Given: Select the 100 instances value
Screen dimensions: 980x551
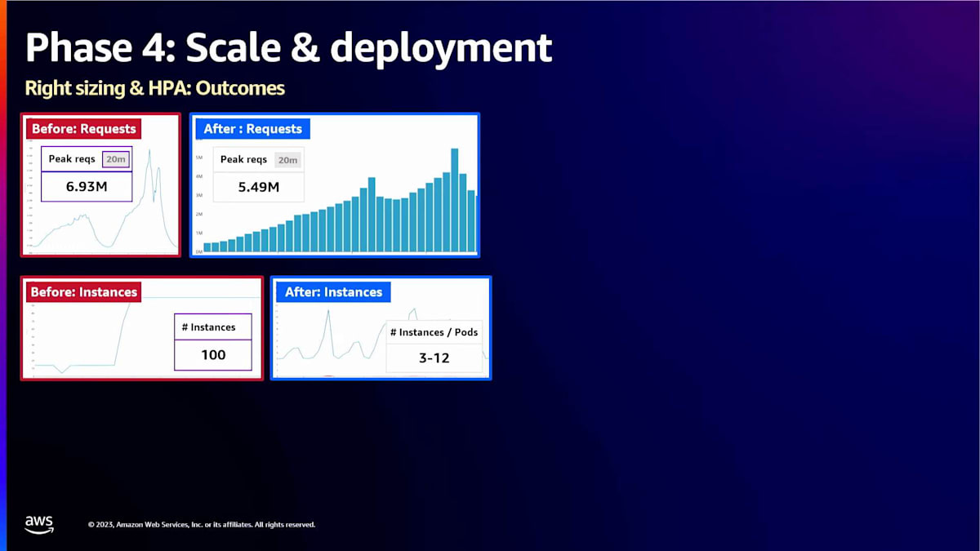Looking at the screenshot, I should click(213, 355).
